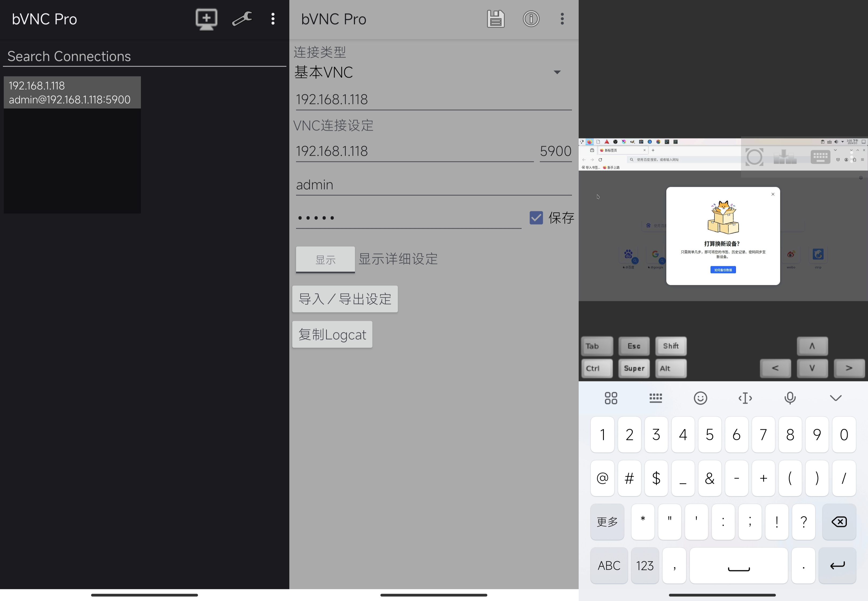
Task: Open the connection editor three-dot overflow menu
Action: (x=562, y=19)
